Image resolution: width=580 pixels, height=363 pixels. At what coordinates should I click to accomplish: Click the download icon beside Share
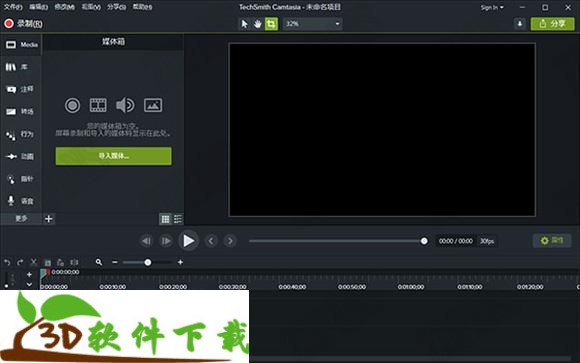[x=520, y=24]
